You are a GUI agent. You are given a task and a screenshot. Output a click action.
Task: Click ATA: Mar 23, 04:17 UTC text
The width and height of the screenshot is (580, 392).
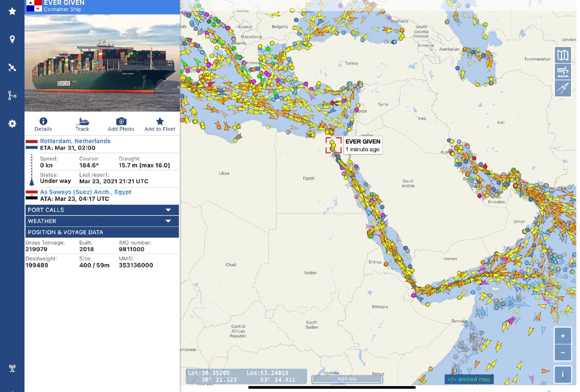pos(74,199)
